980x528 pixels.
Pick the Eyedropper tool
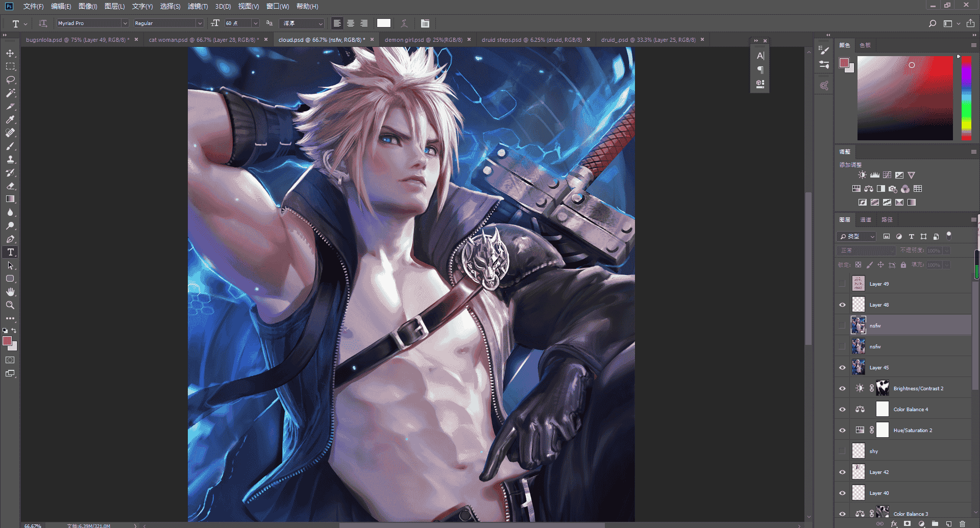pos(10,119)
